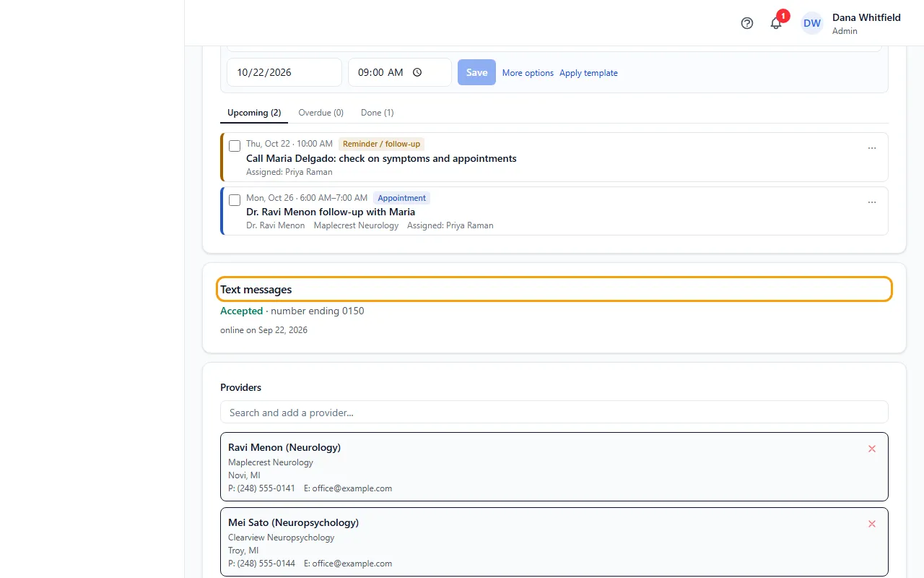
Task: Mark Dr. Ravi Menon follow-up as done
Action: pyautogui.click(x=235, y=200)
